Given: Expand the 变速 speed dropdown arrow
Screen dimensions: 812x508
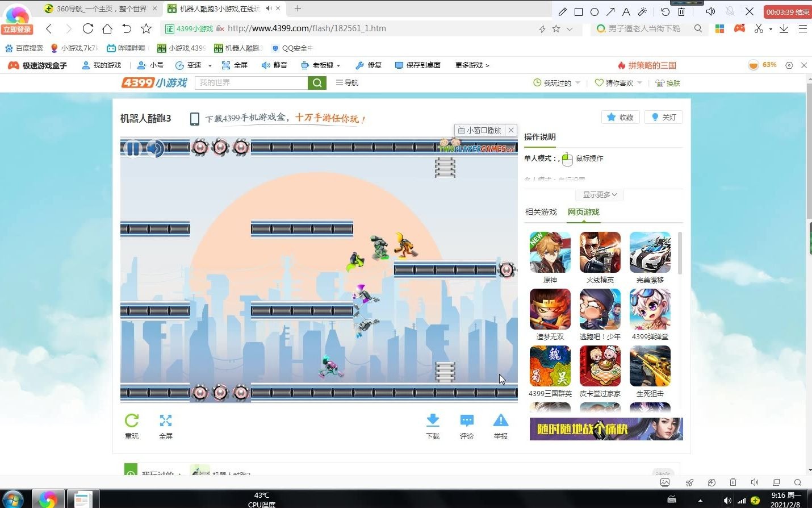Looking at the screenshot, I should [x=210, y=65].
